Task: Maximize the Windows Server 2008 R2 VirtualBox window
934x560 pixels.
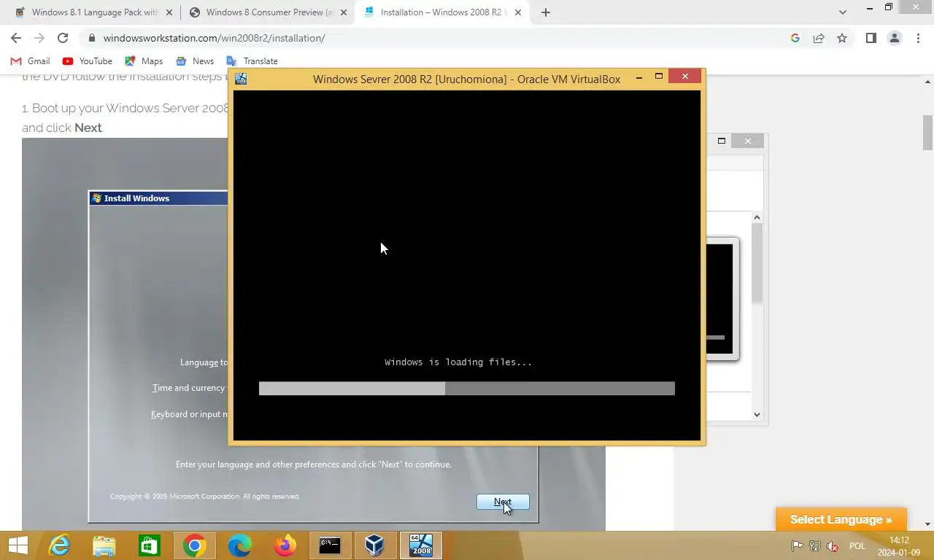Action: 659,77
